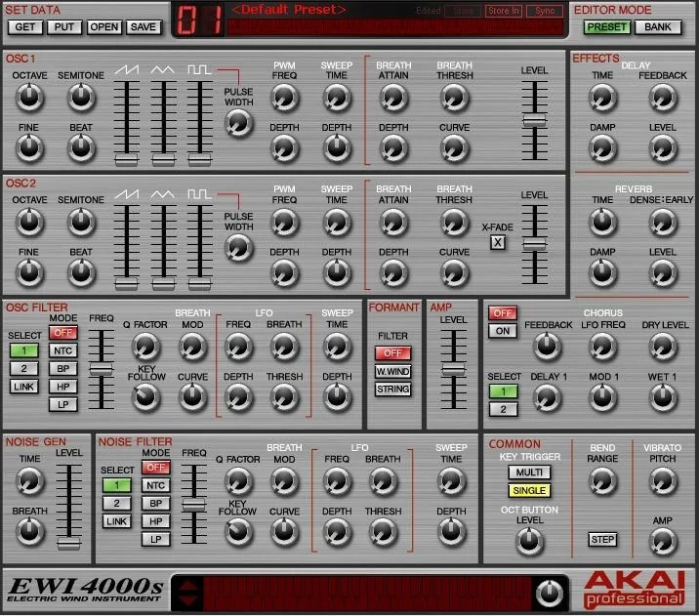This screenshot has height=616, width=699.
Task: Click Chorus Feedback knob
Action: pyautogui.click(x=547, y=348)
